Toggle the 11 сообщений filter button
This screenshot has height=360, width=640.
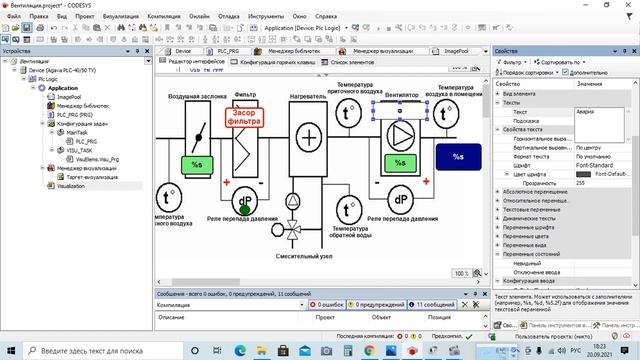(432, 304)
